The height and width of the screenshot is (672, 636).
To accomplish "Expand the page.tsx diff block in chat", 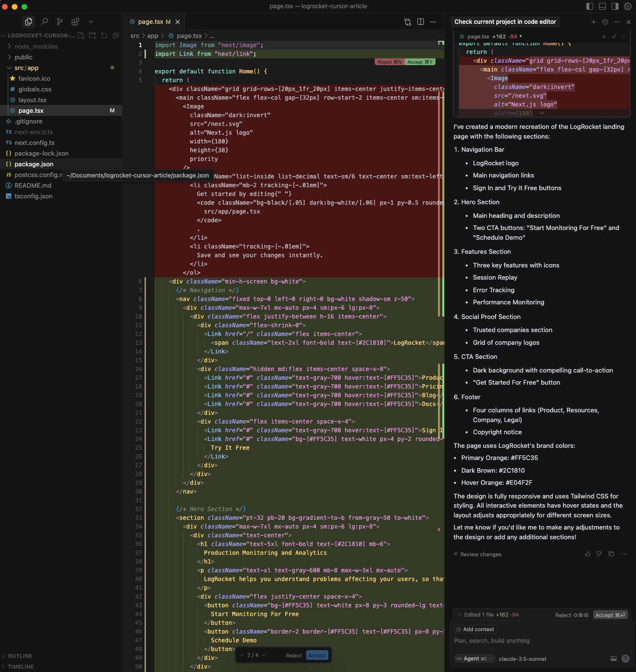I will coord(623,36).
